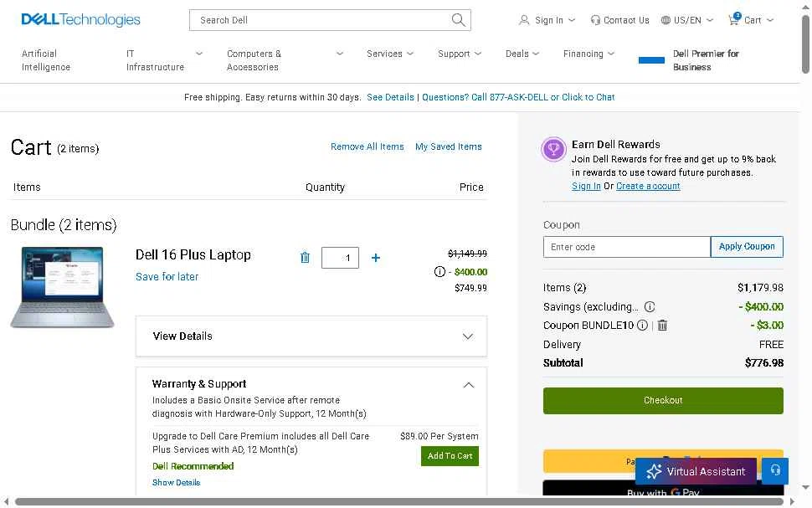Viewport: 812px width, 508px height.
Task: Click the Dell 16 Plus Laptop title
Action: [193, 254]
